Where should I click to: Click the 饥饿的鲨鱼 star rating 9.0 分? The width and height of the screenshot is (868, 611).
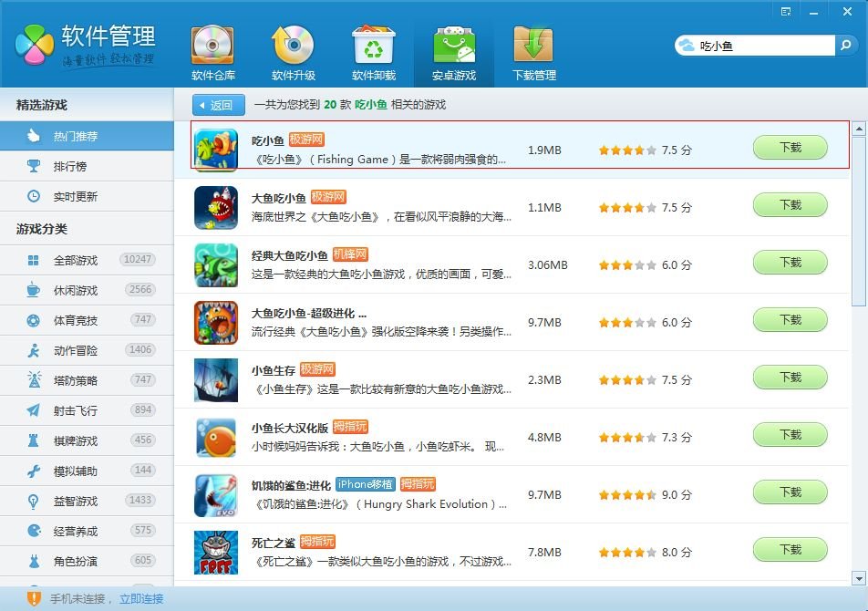645,495
